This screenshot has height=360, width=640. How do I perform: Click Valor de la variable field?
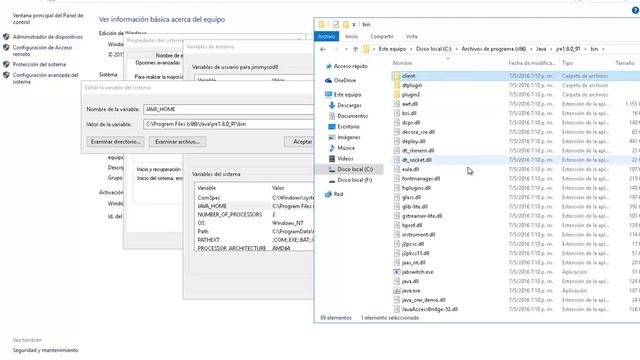click(x=229, y=124)
